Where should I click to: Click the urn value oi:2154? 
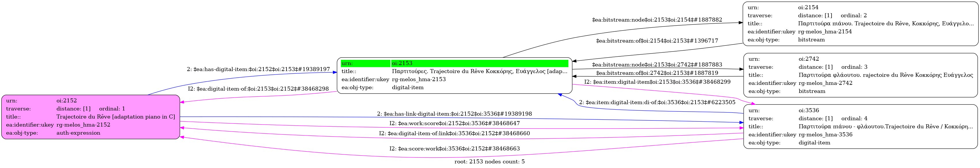[x=808, y=7]
